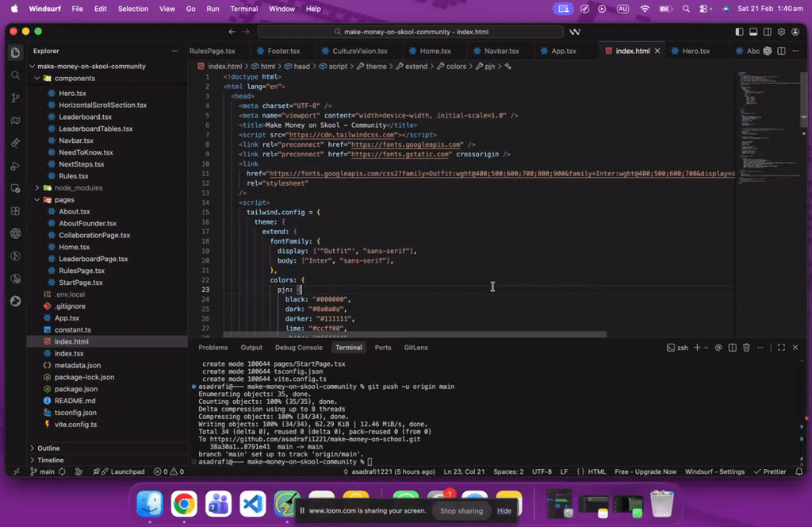
Task: Click the Prettier status item
Action: [x=770, y=471]
